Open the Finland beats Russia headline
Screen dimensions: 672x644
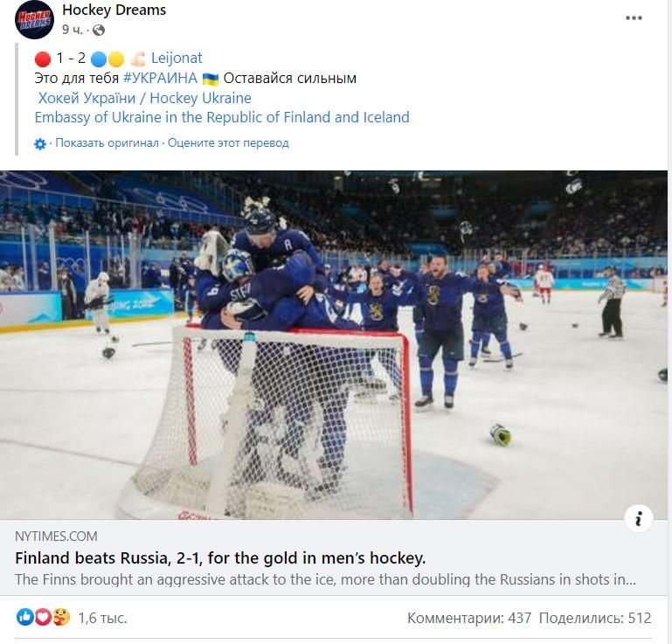220,558
